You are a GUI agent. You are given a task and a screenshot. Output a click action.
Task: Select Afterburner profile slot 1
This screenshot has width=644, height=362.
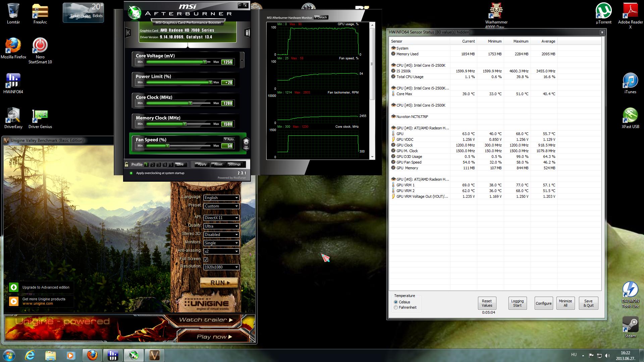146,165
